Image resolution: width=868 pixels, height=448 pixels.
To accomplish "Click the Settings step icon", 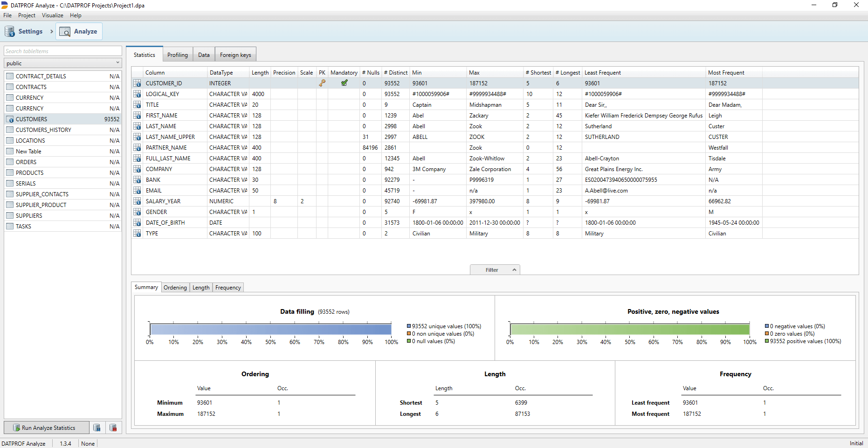I will click(10, 31).
